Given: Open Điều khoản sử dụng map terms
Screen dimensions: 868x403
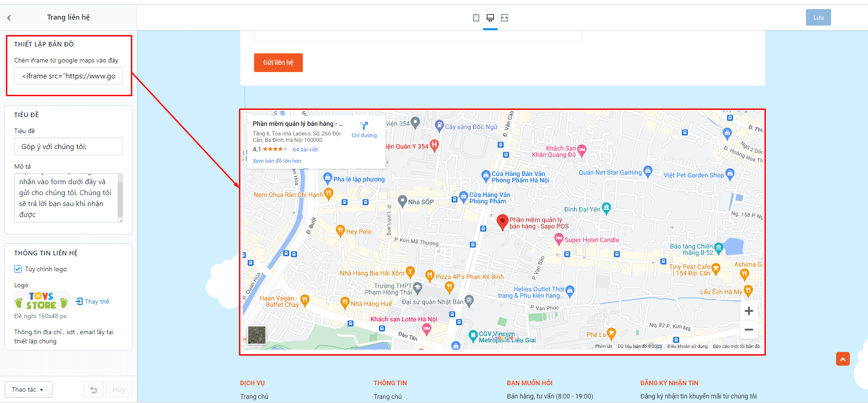Looking at the screenshot, I should point(687,346).
